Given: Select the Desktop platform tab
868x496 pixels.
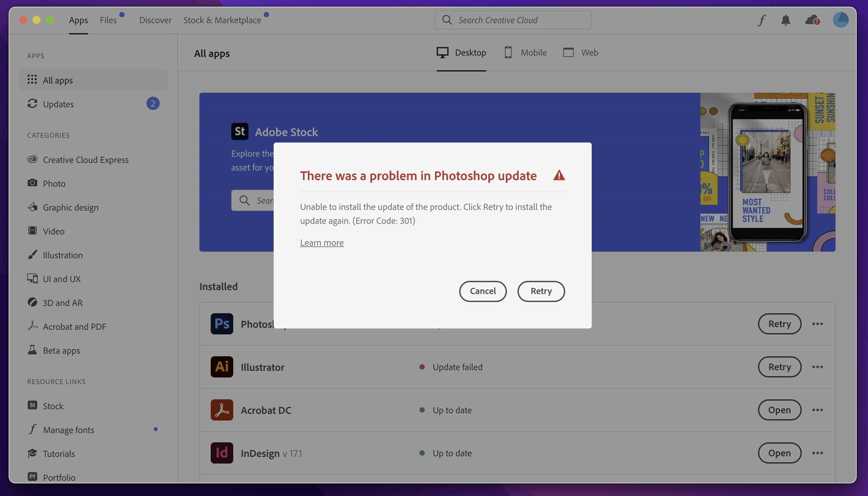Looking at the screenshot, I should [x=461, y=52].
